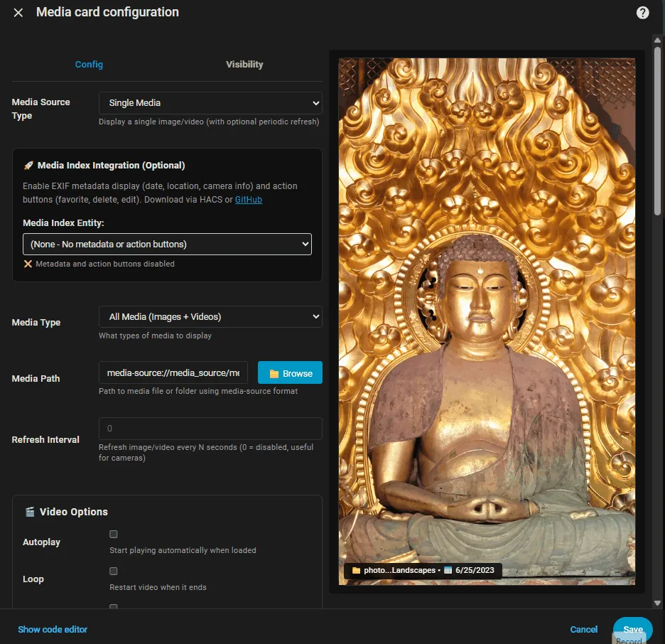Click Show code editor
Image resolution: width=665 pixels, height=644 pixels.
coord(53,630)
